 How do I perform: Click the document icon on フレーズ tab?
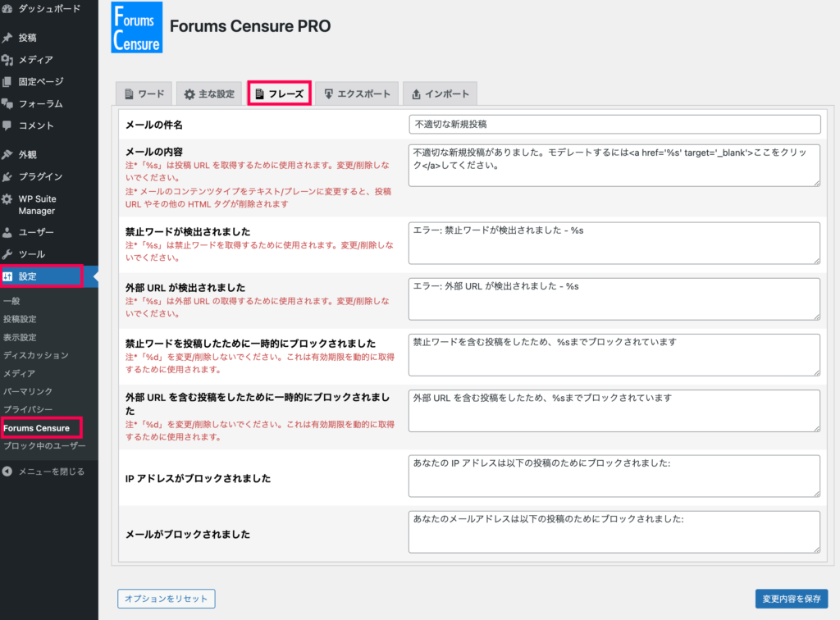click(259, 94)
